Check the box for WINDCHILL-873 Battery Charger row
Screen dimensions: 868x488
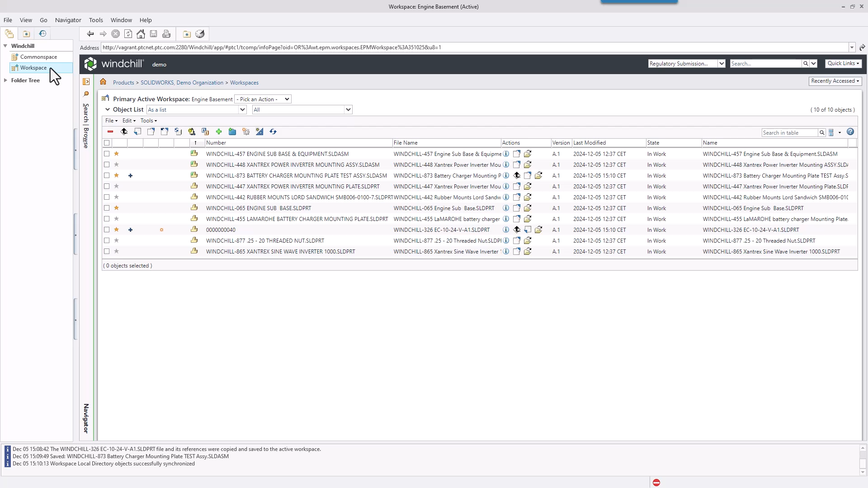[x=107, y=176]
